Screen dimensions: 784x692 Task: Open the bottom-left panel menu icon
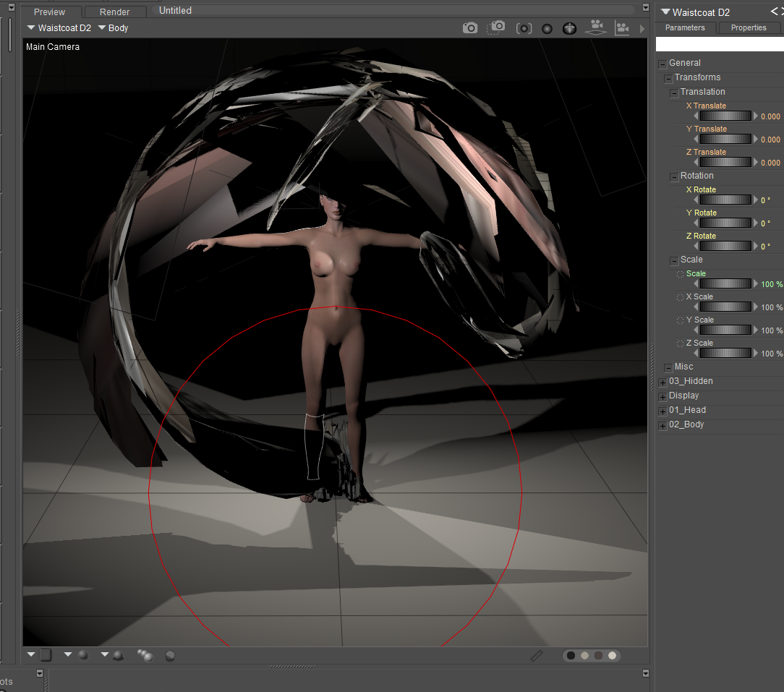pyautogui.click(x=40, y=673)
